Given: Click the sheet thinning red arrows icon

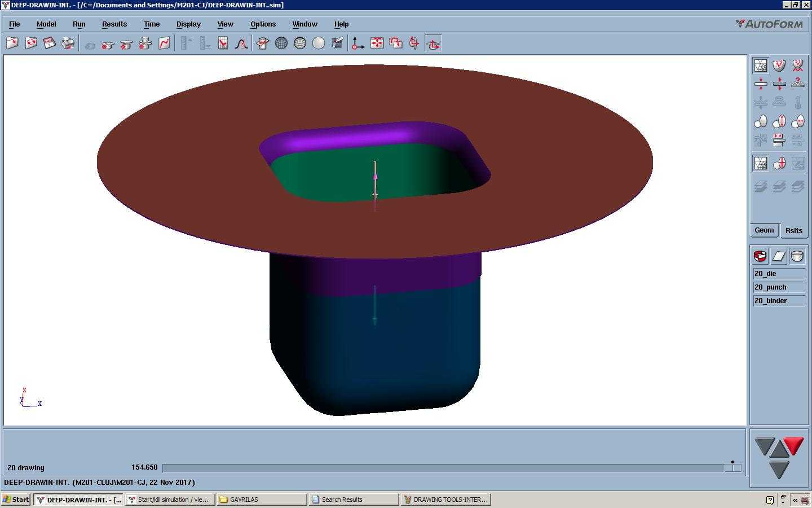Looking at the screenshot, I should [761, 84].
